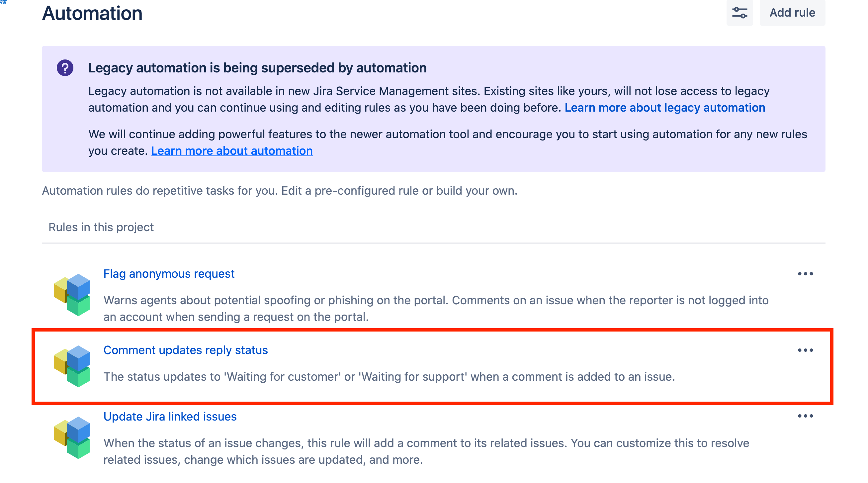Open more options for Comment updates reply status
Image resolution: width=868 pixels, height=483 pixels.
click(x=806, y=350)
